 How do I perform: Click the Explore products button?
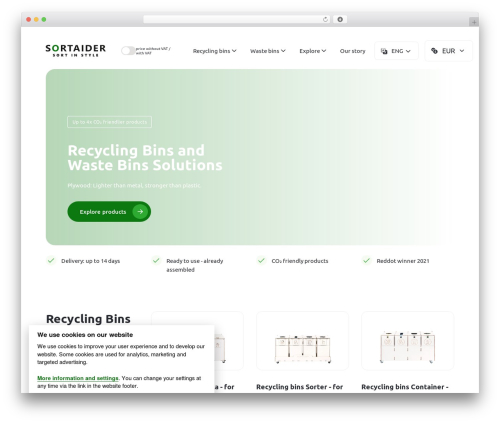[109, 212]
